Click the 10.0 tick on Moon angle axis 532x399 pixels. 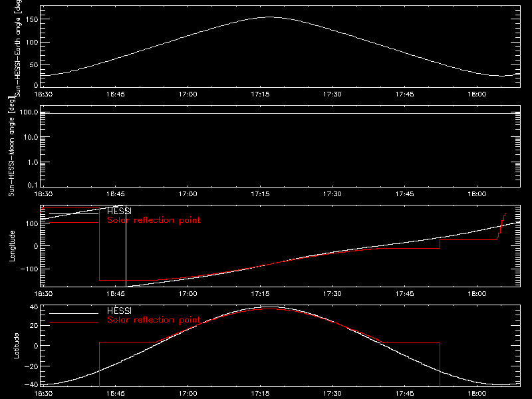(31, 137)
